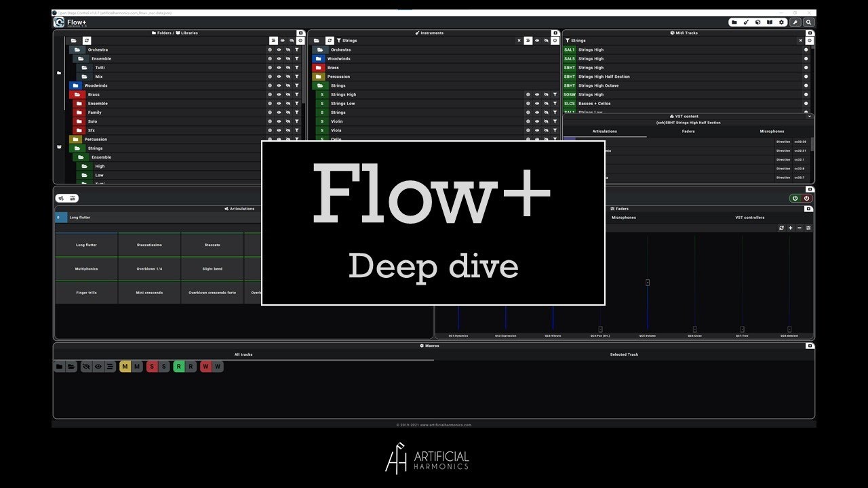This screenshot has width=868, height=488.
Task: Click list view icon in Instruments panel header
Action: (x=528, y=41)
